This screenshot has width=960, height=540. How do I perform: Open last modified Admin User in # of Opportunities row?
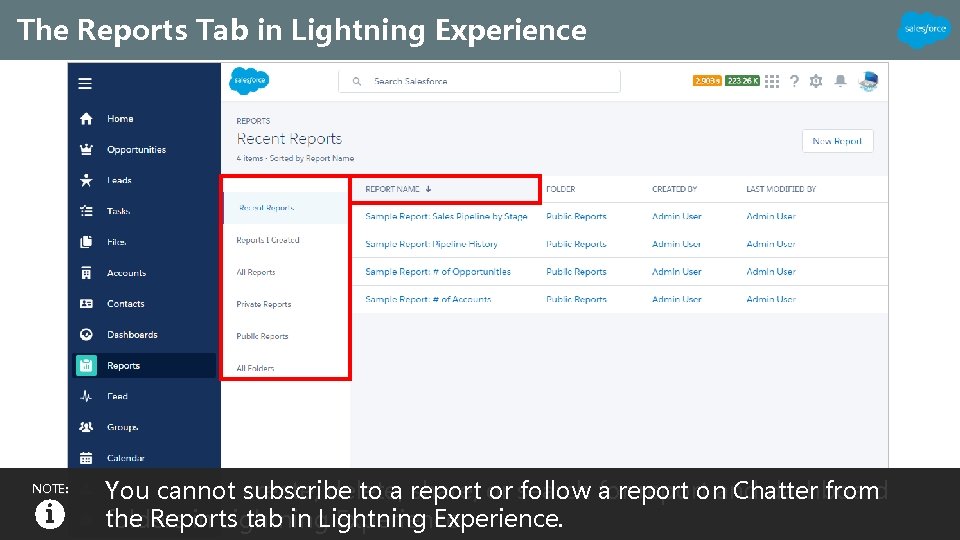[771, 272]
